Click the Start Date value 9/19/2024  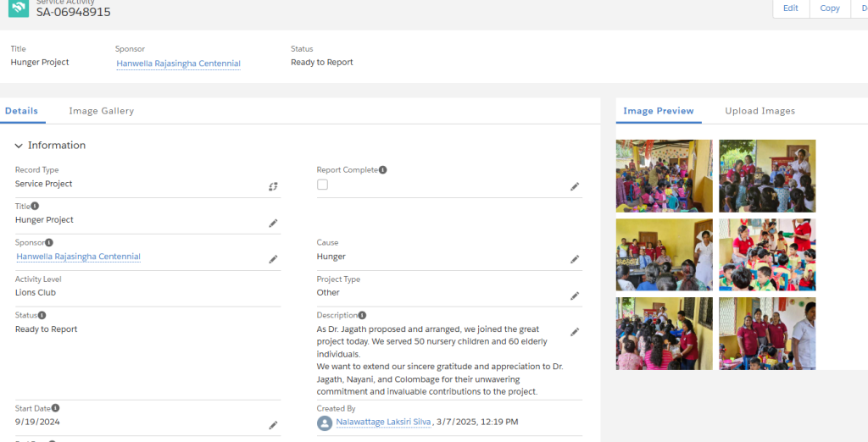(37, 422)
